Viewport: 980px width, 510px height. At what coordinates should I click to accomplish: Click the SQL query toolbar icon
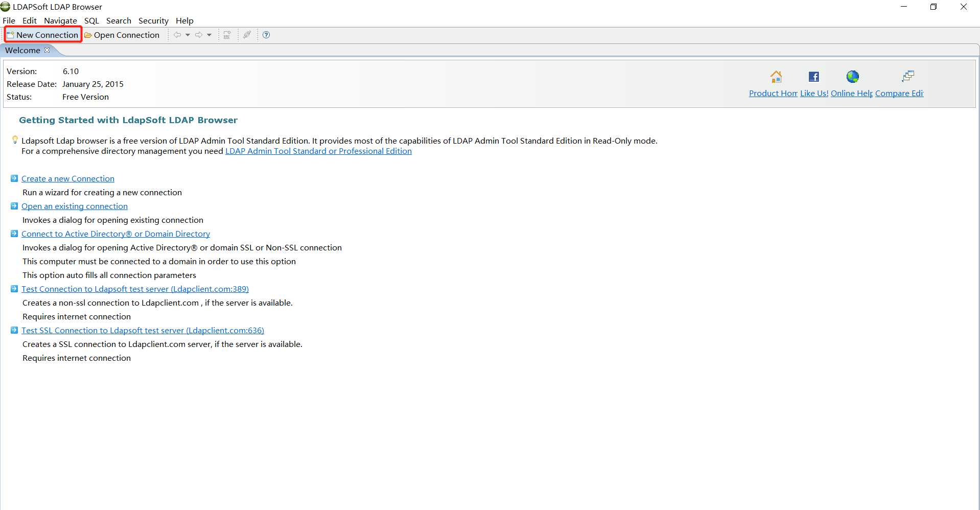[x=227, y=35]
